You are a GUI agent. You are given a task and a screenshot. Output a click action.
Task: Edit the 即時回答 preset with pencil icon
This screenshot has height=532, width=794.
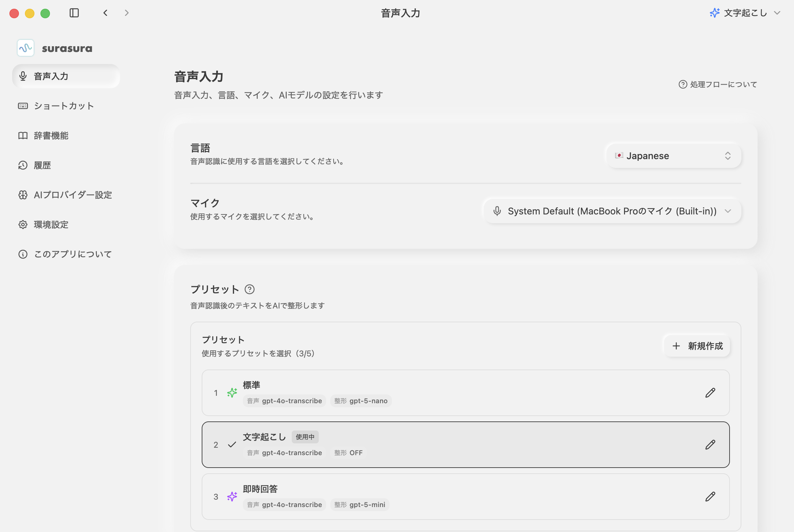(x=710, y=496)
